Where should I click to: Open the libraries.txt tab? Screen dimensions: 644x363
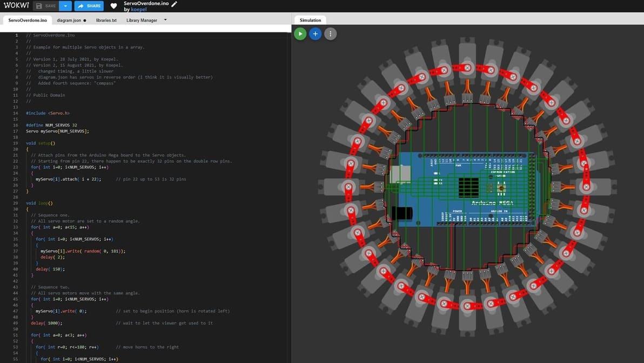106,20
